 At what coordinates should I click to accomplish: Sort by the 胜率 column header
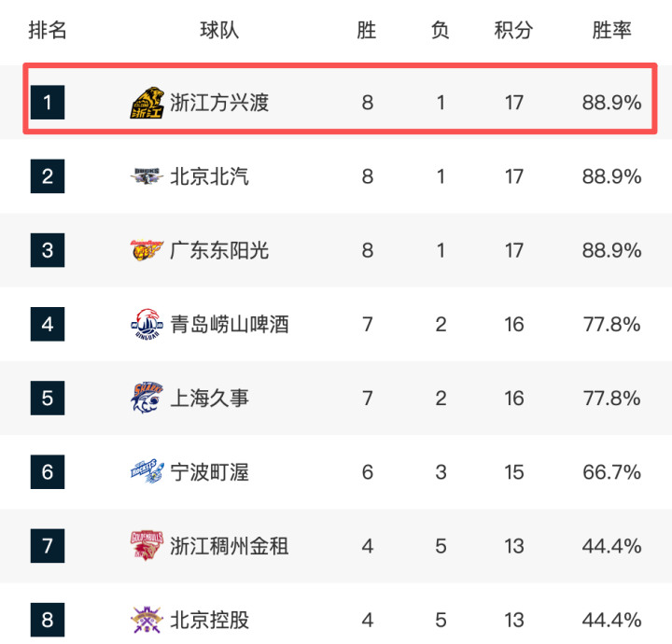[611, 30]
